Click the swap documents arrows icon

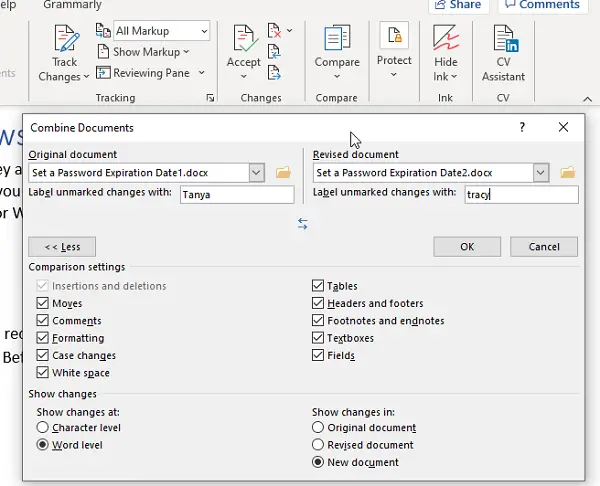pyautogui.click(x=302, y=223)
